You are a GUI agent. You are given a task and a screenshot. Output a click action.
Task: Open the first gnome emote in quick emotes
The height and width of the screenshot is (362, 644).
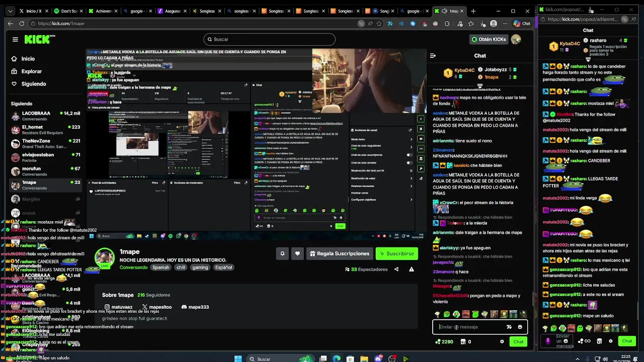click(437, 314)
